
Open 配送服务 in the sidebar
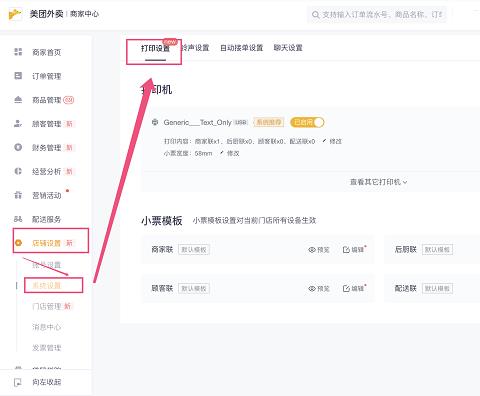coord(47,219)
